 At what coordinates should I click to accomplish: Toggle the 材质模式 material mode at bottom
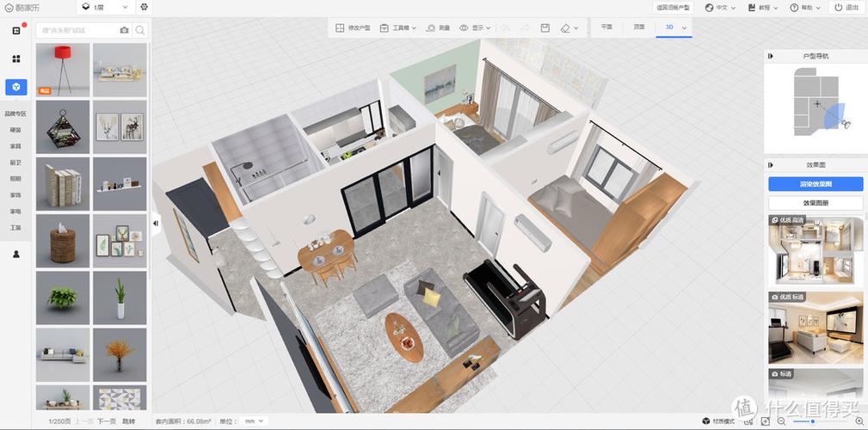(x=719, y=421)
